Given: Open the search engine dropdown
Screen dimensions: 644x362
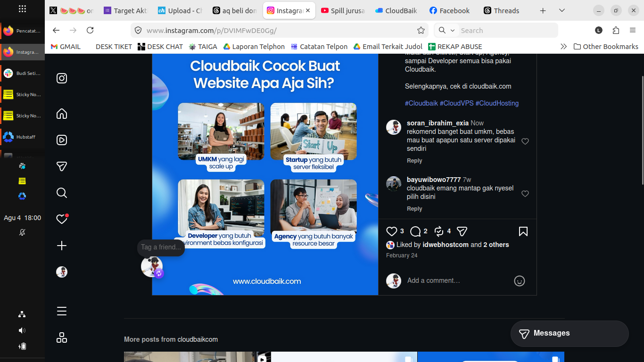Looking at the screenshot, I should (x=446, y=30).
